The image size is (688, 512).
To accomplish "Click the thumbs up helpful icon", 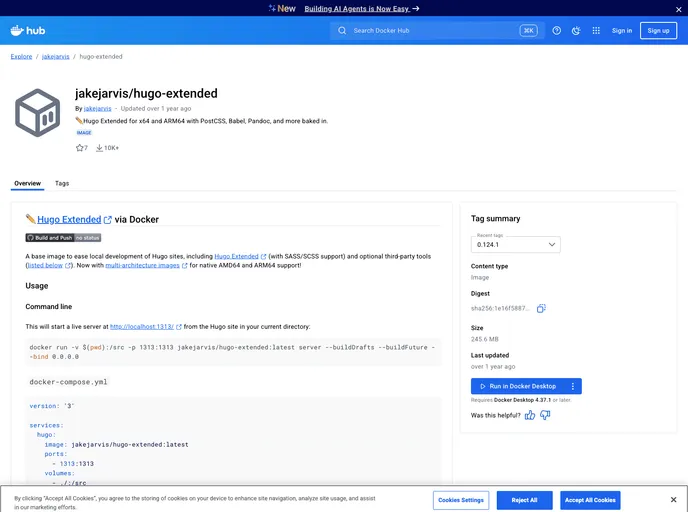I will point(530,415).
